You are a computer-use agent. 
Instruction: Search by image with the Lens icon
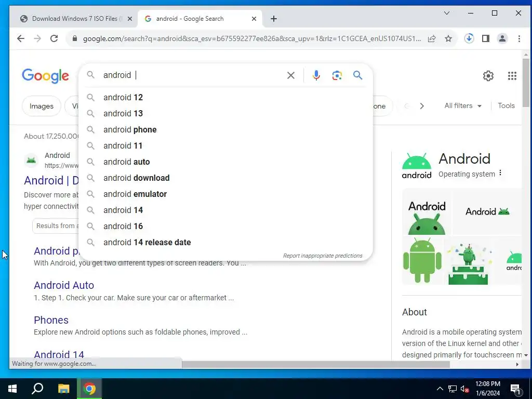tap(337, 75)
